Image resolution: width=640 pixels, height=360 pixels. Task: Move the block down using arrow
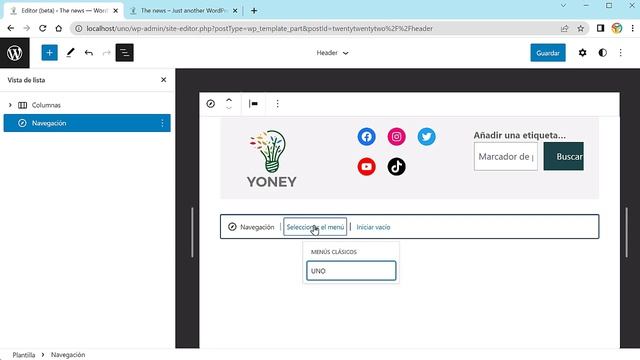pyautogui.click(x=229, y=108)
